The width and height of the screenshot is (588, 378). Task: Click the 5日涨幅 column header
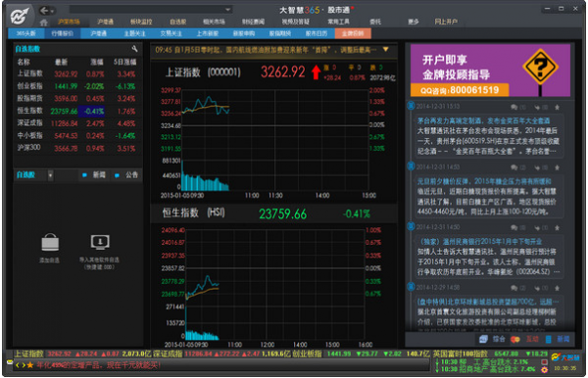click(x=124, y=62)
